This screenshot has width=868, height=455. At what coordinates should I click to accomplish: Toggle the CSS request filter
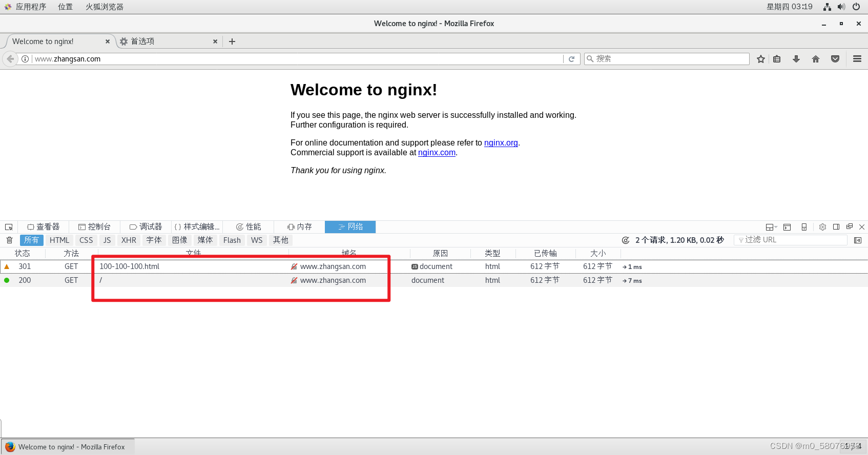[x=86, y=240]
